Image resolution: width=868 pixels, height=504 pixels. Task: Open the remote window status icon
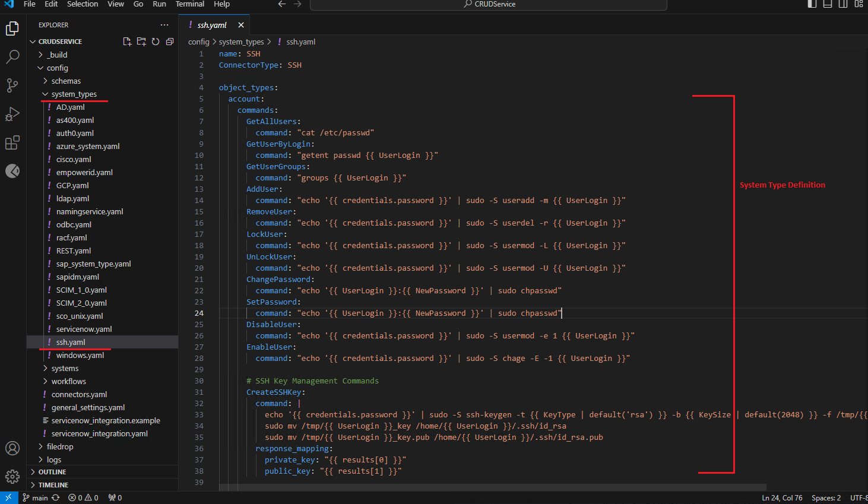pyautogui.click(x=8, y=497)
